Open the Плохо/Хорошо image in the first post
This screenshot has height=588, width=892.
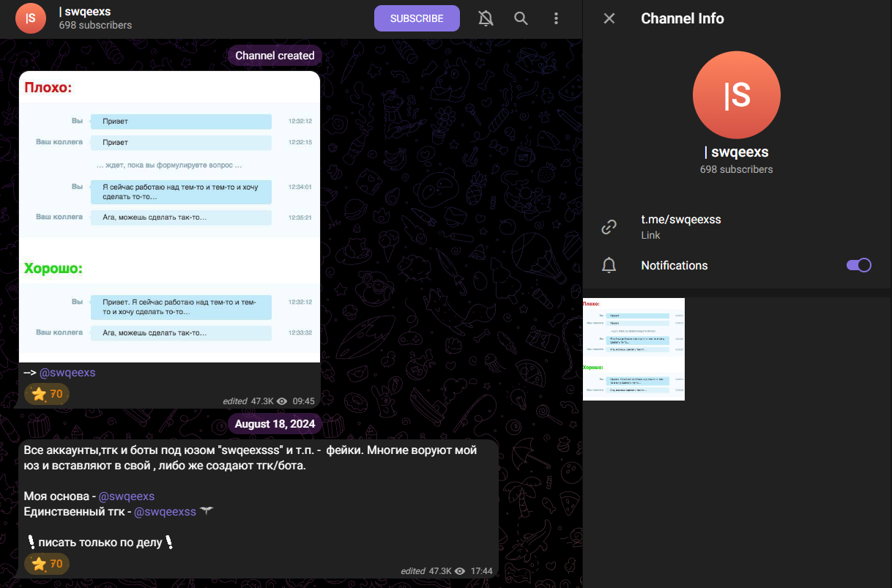pos(169,217)
